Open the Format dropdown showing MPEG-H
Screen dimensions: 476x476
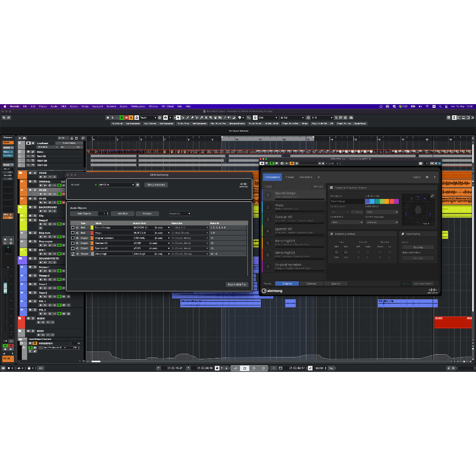117,185
